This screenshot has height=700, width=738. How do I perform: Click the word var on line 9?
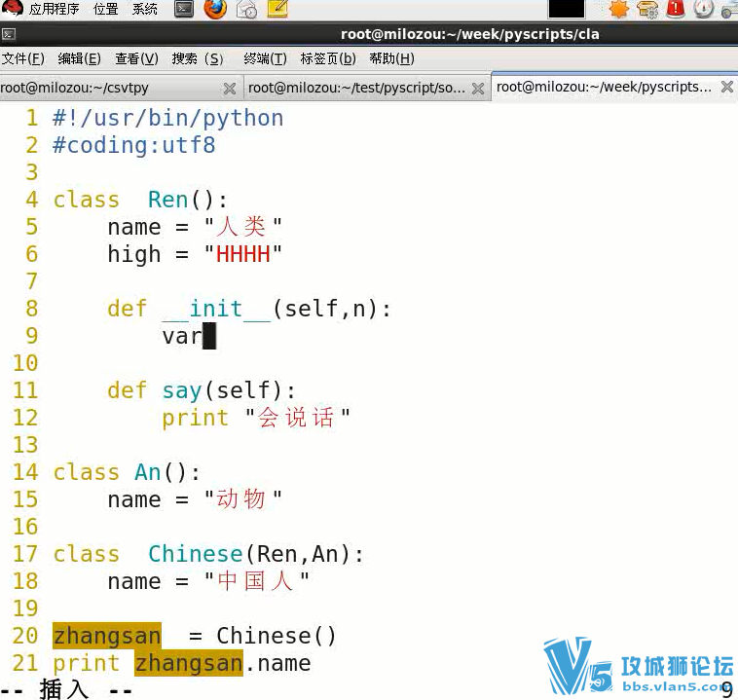point(182,336)
